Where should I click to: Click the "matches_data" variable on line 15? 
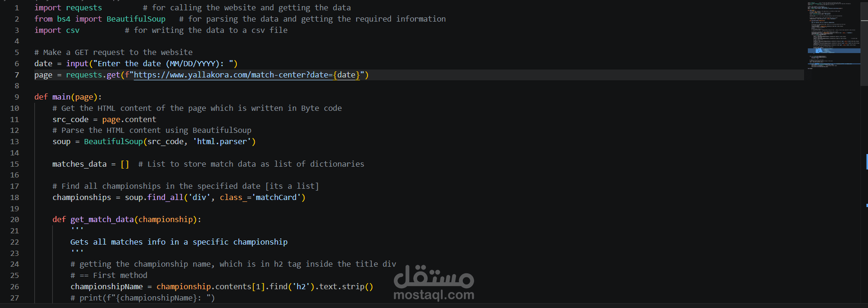coord(79,164)
